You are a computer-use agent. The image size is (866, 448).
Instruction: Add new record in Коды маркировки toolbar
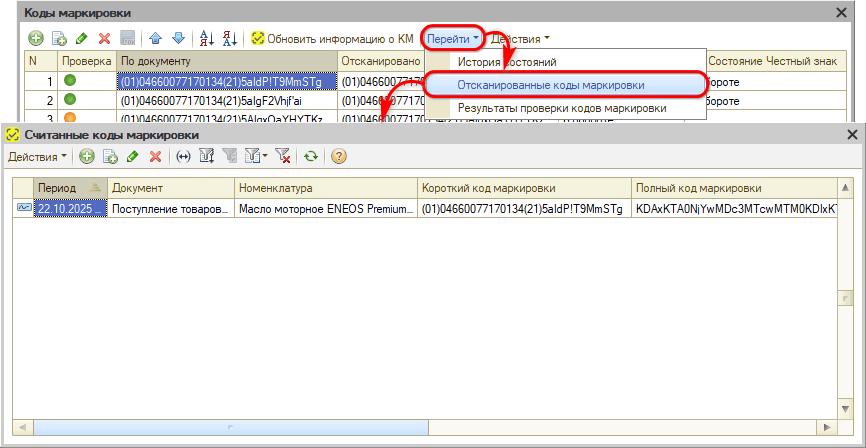[36, 38]
